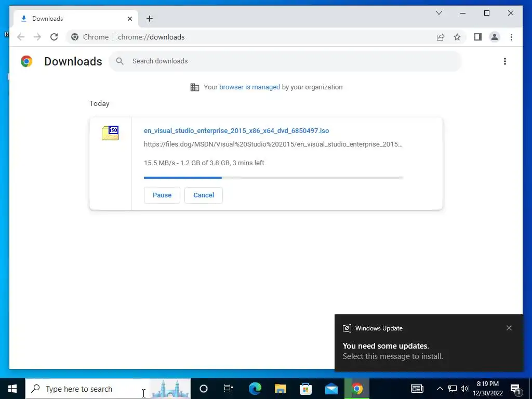
Task: Click the Chrome logo beside Downloads heading
Action: click(26, 61)
